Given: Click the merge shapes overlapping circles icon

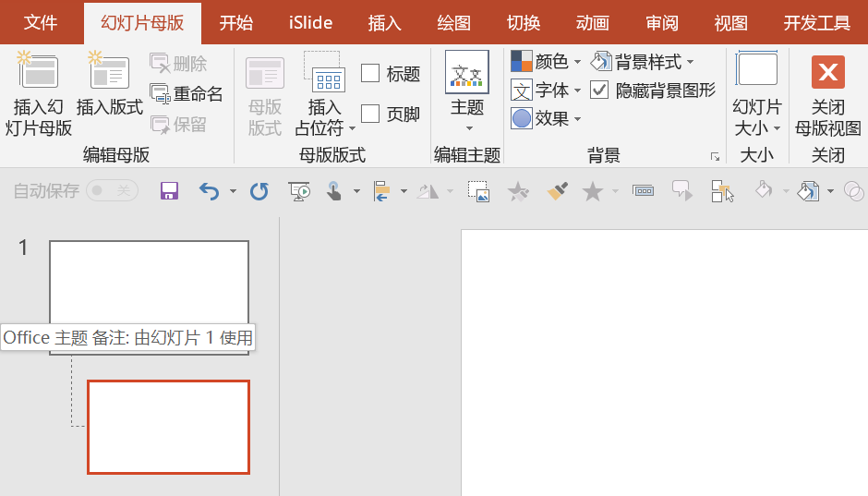Looking at the screenshot, I should coord(853,191).
